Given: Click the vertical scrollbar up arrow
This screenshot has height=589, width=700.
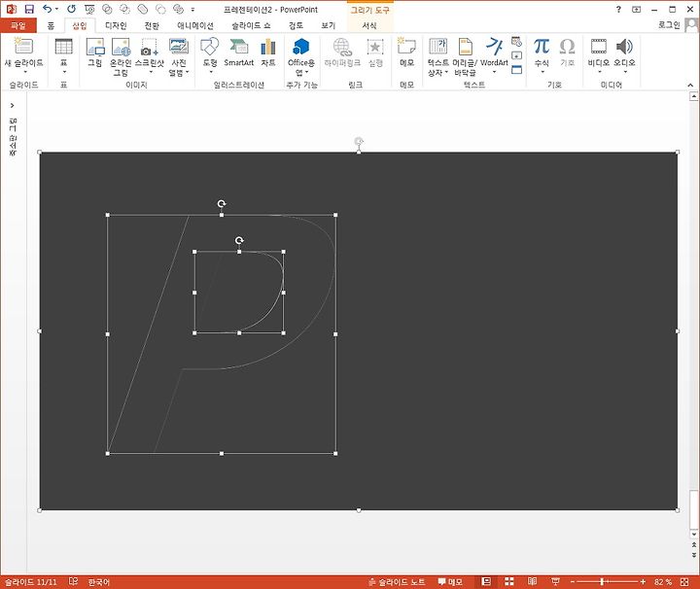Looking at the screenshot, I should [x=694, y=96].
